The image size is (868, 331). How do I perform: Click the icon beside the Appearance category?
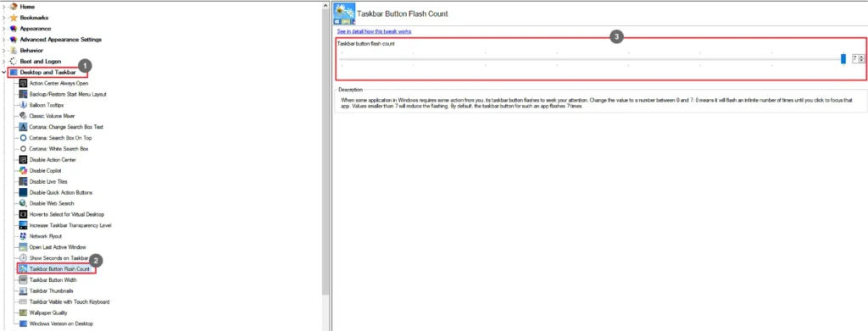point(14,29)
